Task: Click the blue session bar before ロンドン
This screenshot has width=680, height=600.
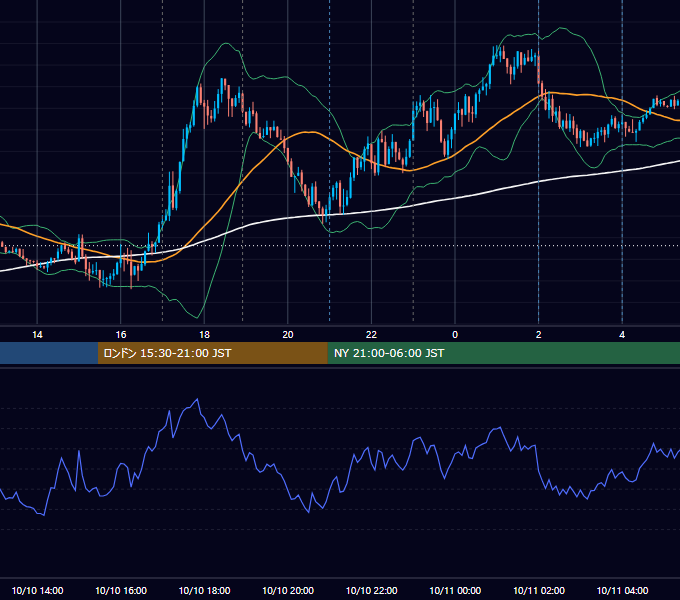Action: (x=49, y=353)
